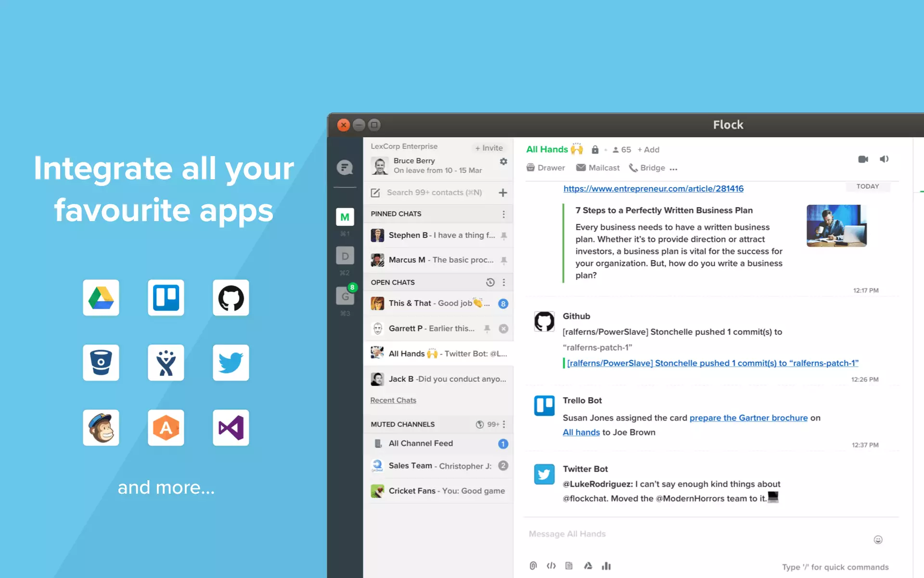Screen dimensions: 924x578
Task: Click the code snippet icon
Action: pos(552,566)
